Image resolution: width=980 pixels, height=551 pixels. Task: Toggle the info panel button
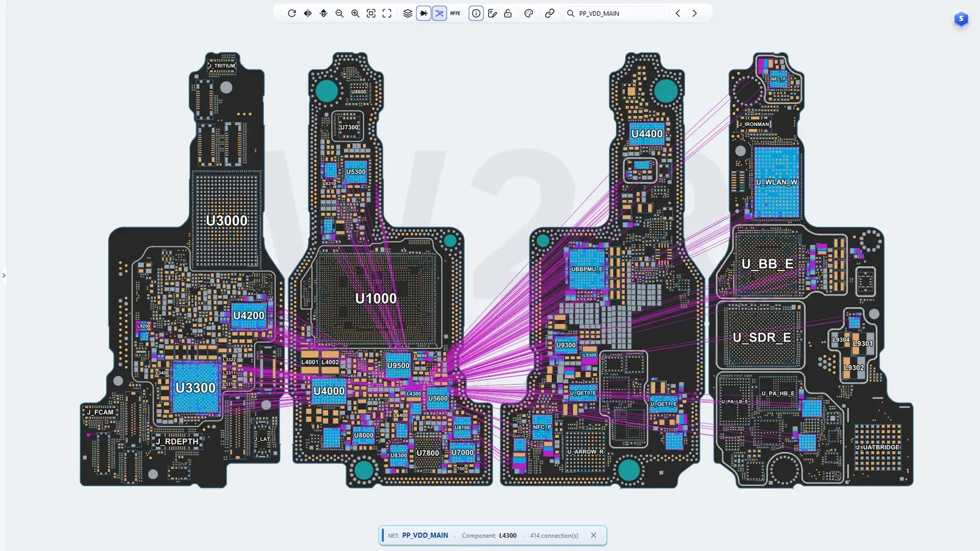476,13
